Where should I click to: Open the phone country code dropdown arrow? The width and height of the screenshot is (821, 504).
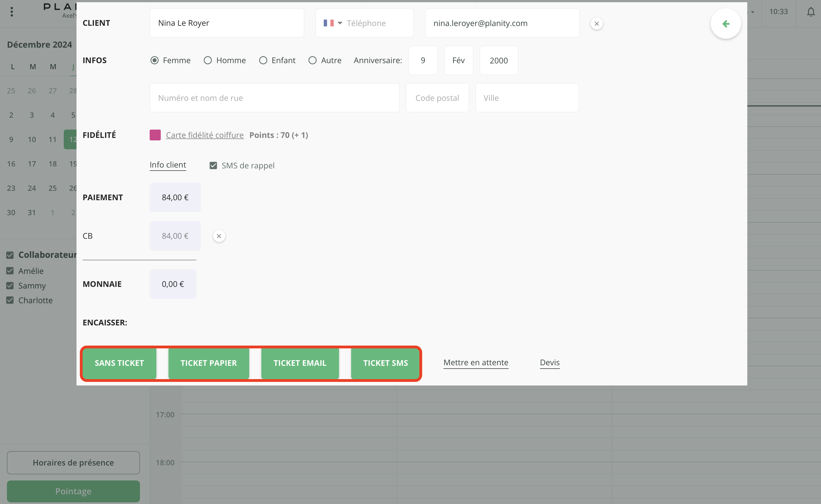coord(340,23)
